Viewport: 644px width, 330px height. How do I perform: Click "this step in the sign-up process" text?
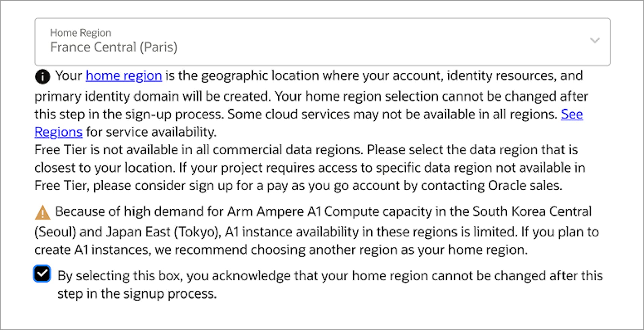pyautogui.click(x=129, y=114)
